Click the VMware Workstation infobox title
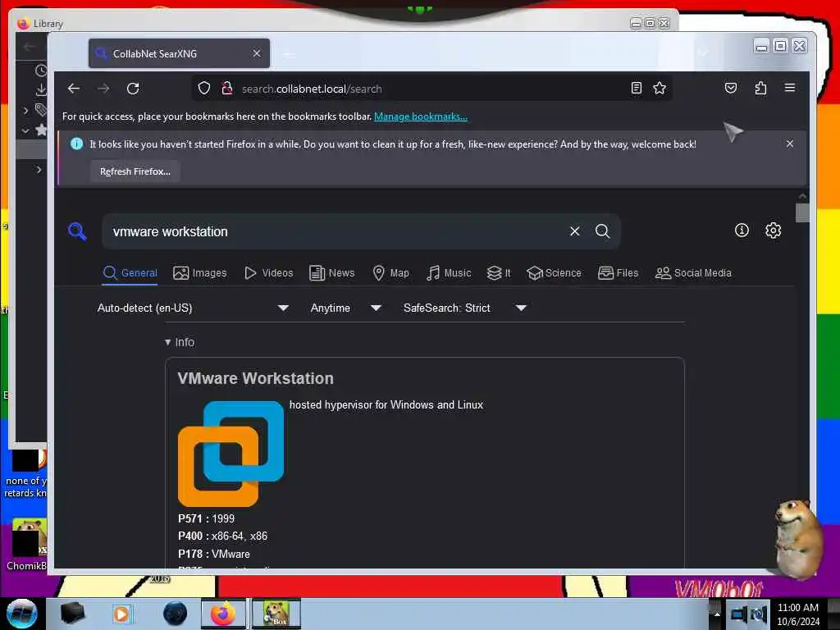The width and height of the screenshot is (840, 630). coord(256,378)
